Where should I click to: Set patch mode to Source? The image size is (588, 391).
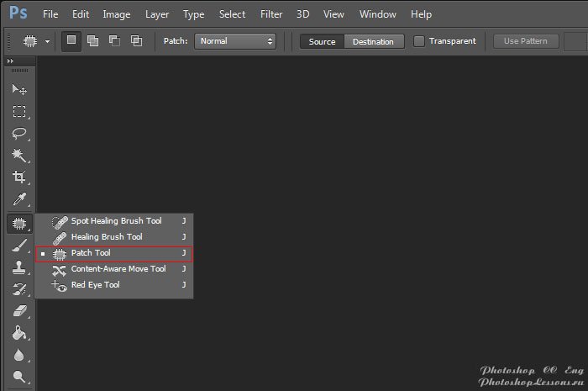coord(322,41)
